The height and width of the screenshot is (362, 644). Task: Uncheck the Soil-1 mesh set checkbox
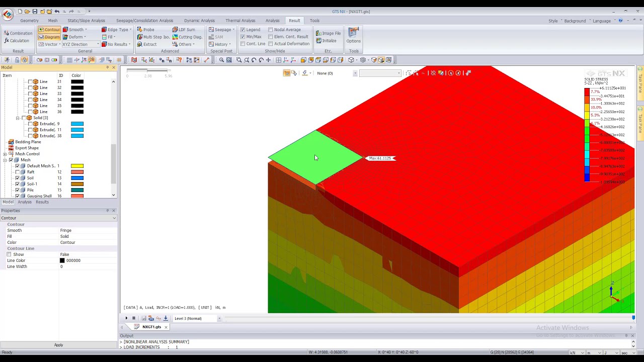click(18, 184)
